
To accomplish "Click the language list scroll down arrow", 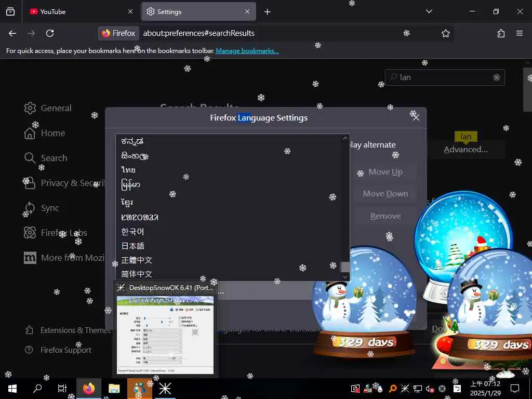I will (345, 277).
